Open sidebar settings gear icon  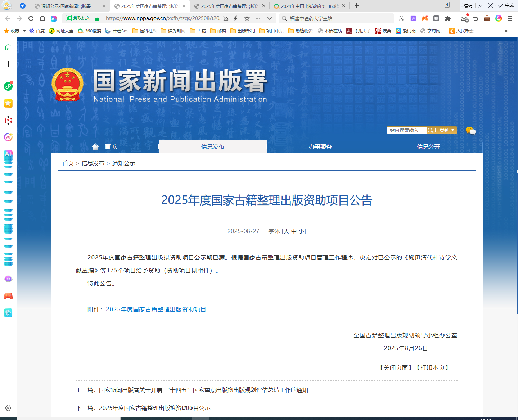pos(8,408)
